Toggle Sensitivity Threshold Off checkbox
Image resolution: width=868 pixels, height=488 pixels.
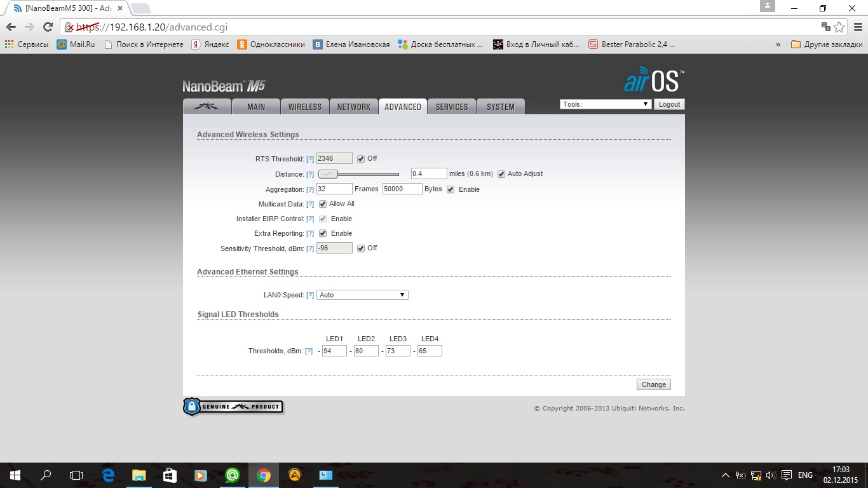click(x=361, y=248)
